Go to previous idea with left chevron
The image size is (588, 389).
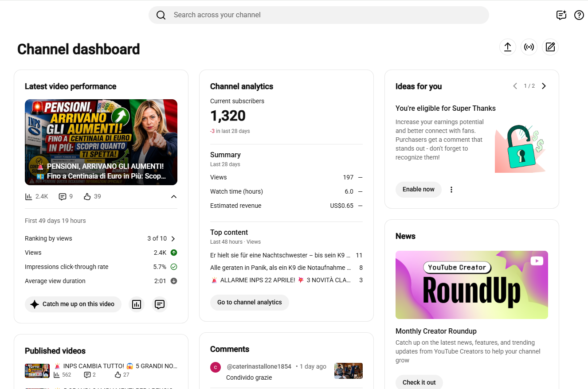(515, 86)
